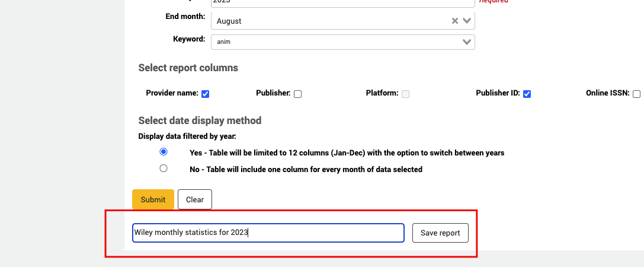Image resolution: width=644 pixels, height=267 pixels.
Task: Clear the End month selection with the x icon
Action: tap(455, 21)
